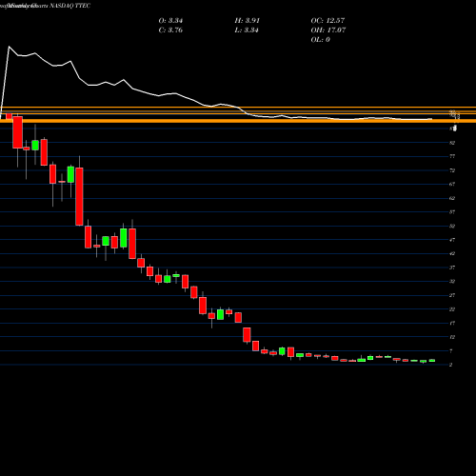
Task: Click the last green candle at chart end
Action: (x=432, y=361)
